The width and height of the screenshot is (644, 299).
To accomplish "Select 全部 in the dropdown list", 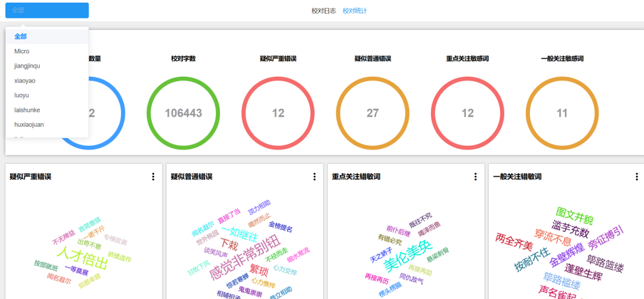I will (21, 36).
